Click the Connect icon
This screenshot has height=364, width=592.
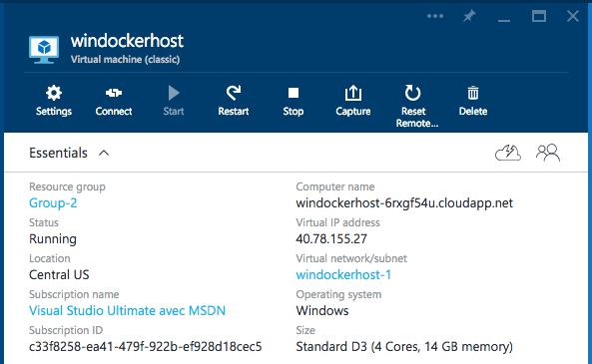(114, 93)
